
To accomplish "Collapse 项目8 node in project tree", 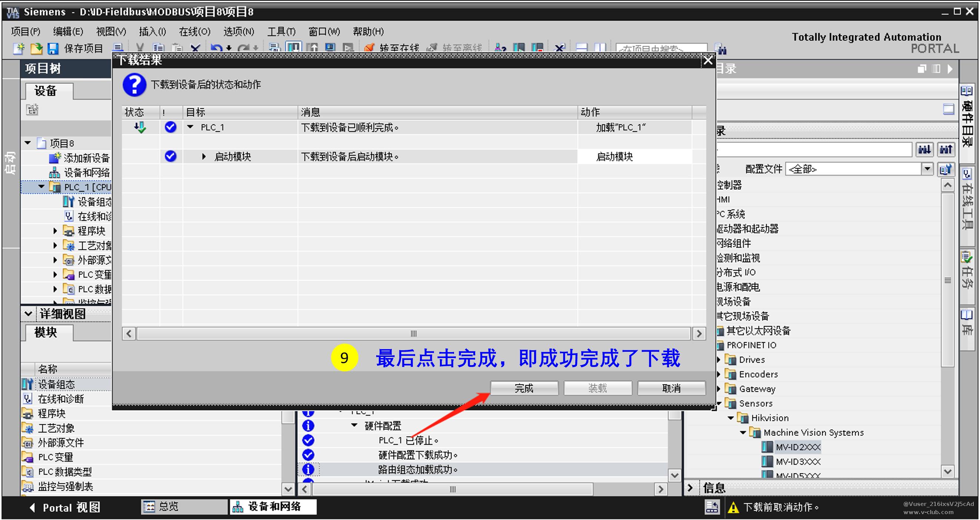I will click(x=28, y=143).
